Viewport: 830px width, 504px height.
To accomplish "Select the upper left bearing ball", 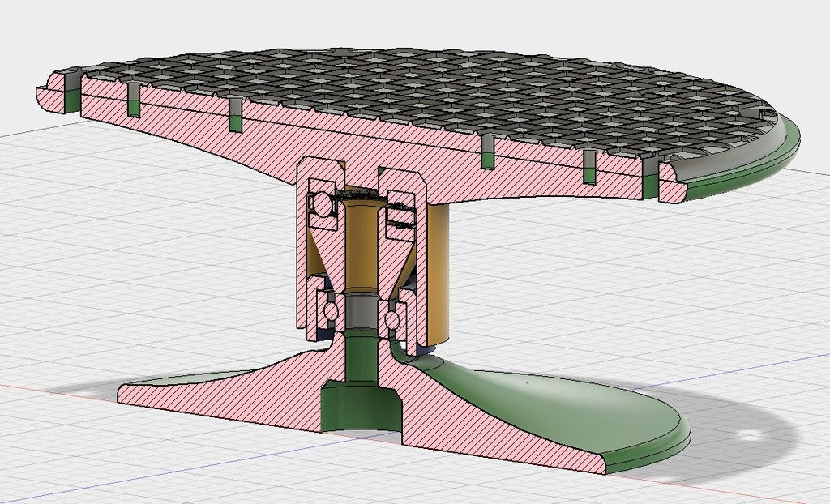I will pyautogui.click(x=325, y=206).
